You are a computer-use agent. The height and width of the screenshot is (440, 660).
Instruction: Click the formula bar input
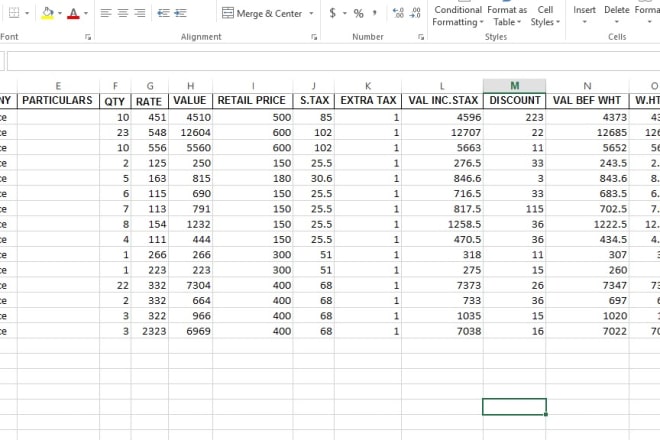333,61
